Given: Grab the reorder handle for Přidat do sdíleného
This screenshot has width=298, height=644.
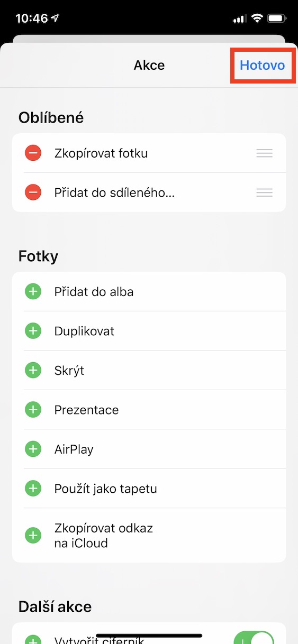Looking at the screenshot, I should pos(264,192).
